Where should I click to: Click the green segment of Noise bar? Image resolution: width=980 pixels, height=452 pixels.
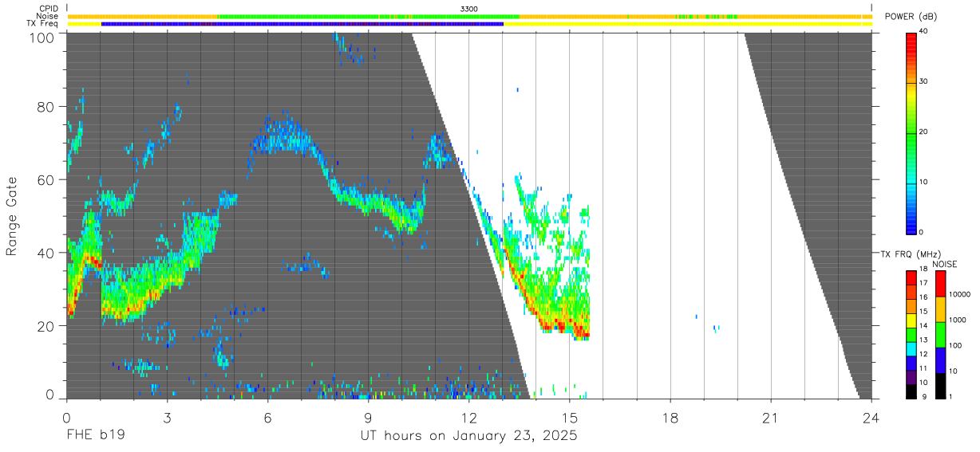point(369,16)
